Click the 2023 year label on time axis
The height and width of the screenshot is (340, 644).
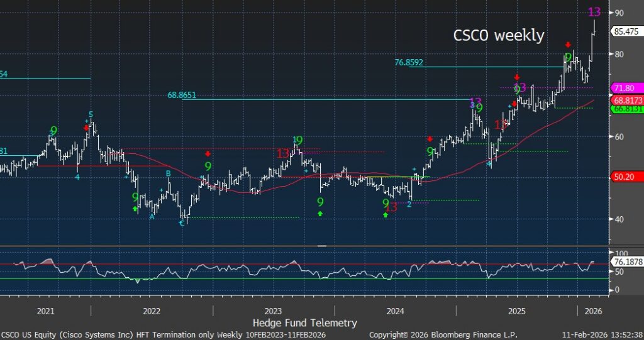[x=272, y=311]
